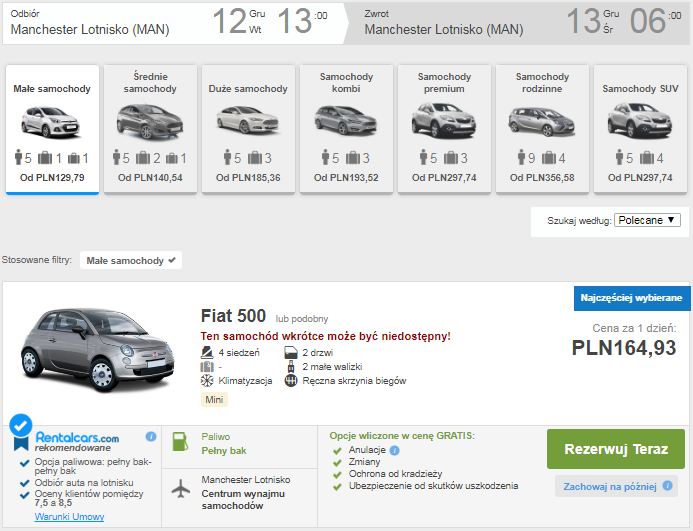Click the door icon next to 2 drzwi
Viewport: 693px width, 531px height.
[291, 352]
